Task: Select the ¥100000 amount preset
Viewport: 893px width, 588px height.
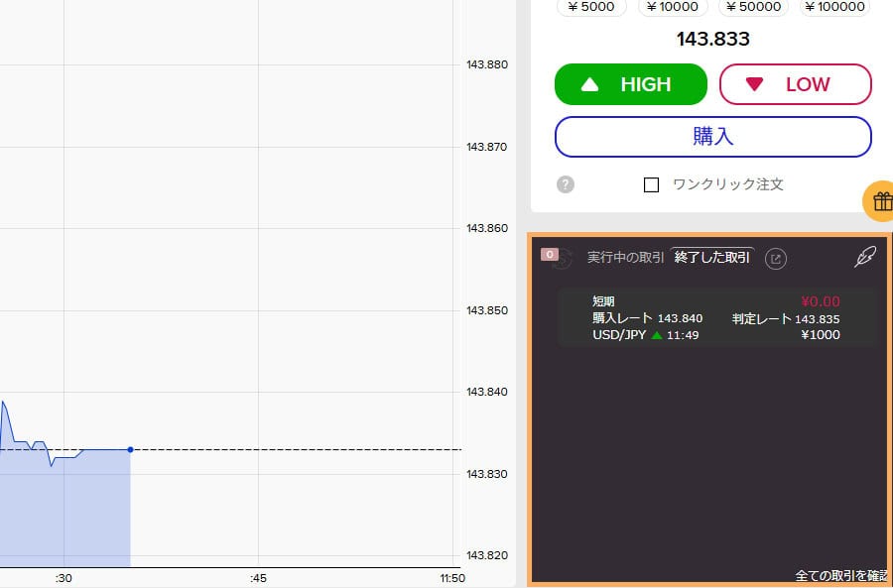Action: point(834,7)
